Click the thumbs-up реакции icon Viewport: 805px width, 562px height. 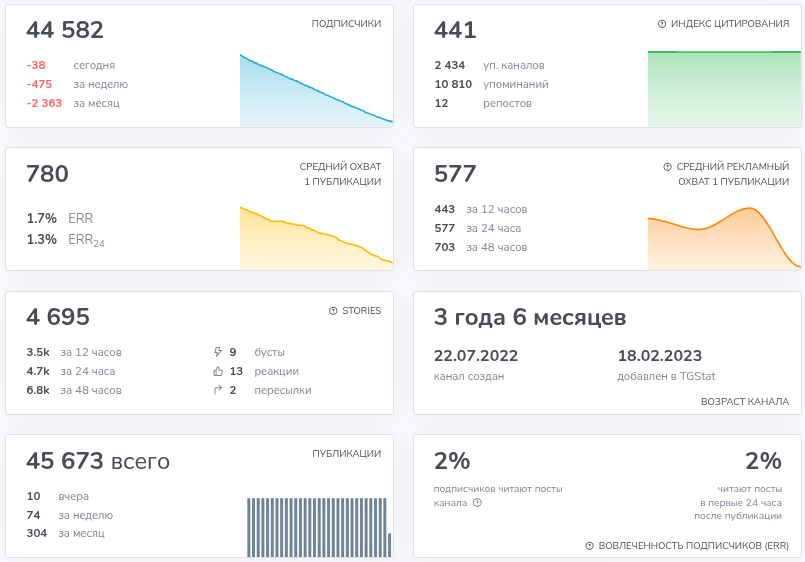click(x=218, y=371)
